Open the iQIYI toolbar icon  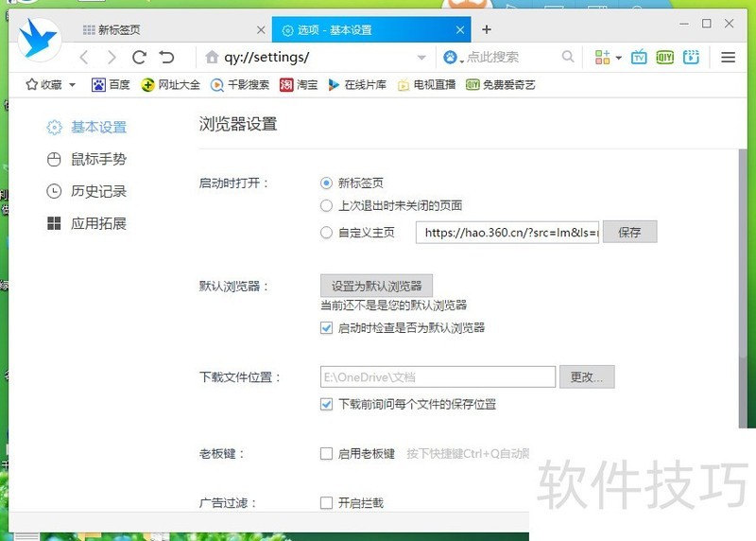[665, 58]
